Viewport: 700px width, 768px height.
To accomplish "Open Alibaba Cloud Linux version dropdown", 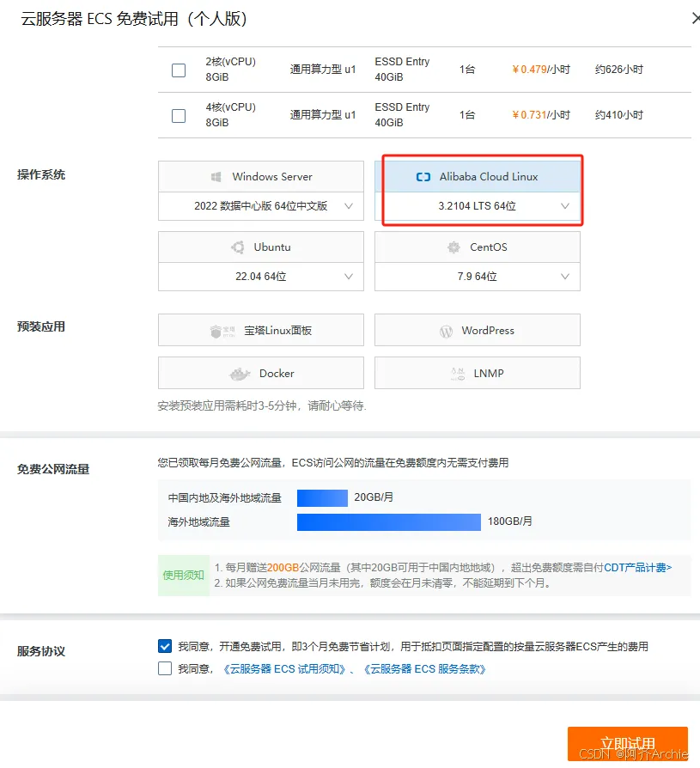I will click(x=478, y=206).
